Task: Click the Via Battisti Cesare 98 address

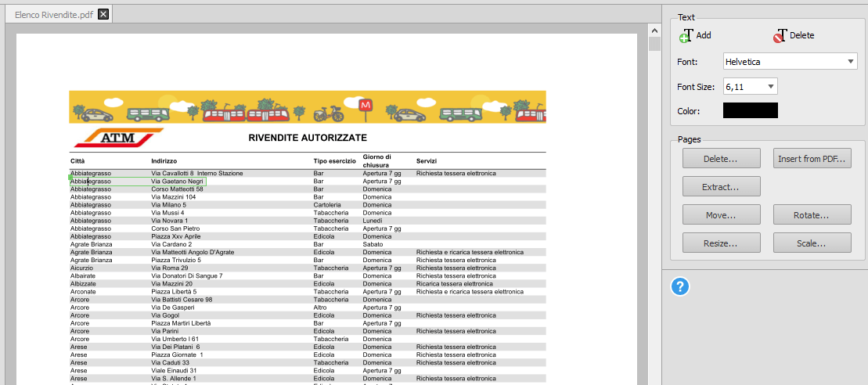Action: 182,299
